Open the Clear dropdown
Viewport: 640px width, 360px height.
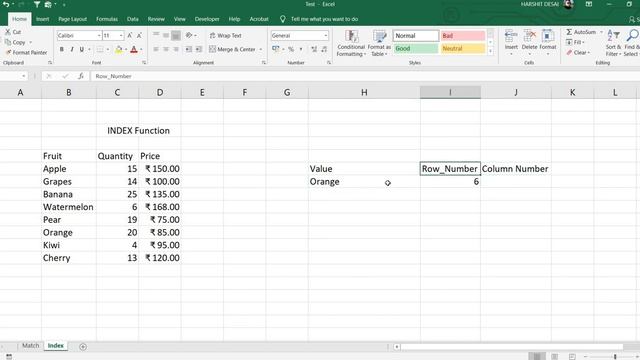(x=578, y=53)
